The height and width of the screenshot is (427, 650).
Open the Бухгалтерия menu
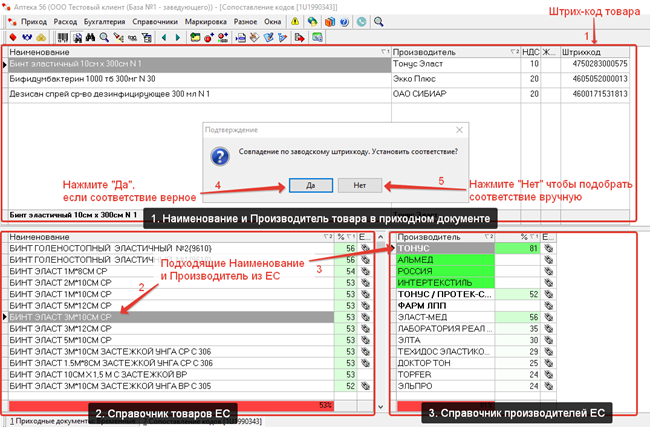coord(104,22)
